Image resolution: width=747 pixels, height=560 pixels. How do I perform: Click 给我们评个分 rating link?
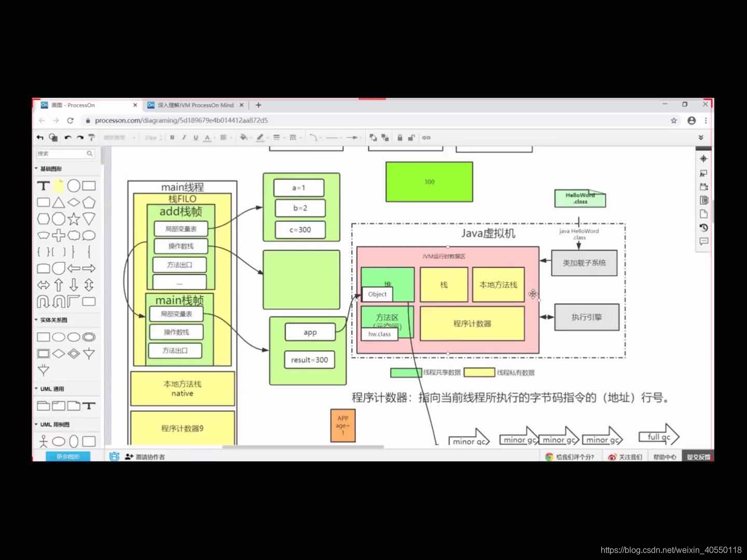(x=570, y=457)
